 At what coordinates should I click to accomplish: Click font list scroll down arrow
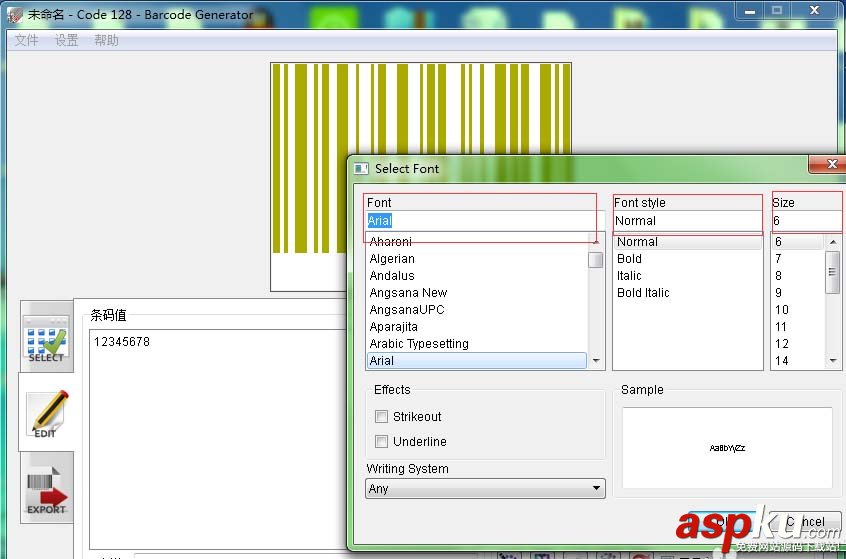pyautogui.click(x=596, y=360)
